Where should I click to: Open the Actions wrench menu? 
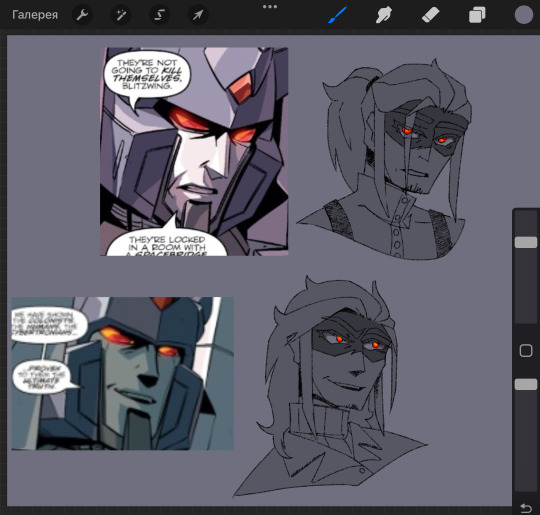click(82, 15)
